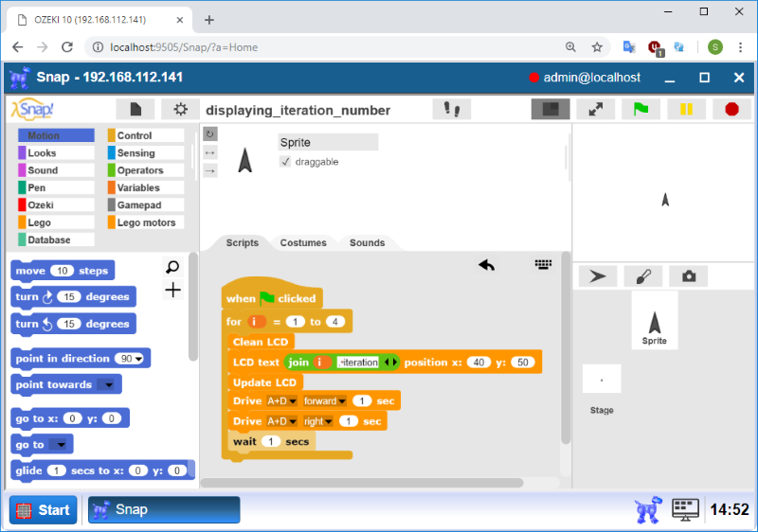Image resolution: width=758 pixels, height=532 pixels.
Task: Run the project with green flag
Action: 641,109
